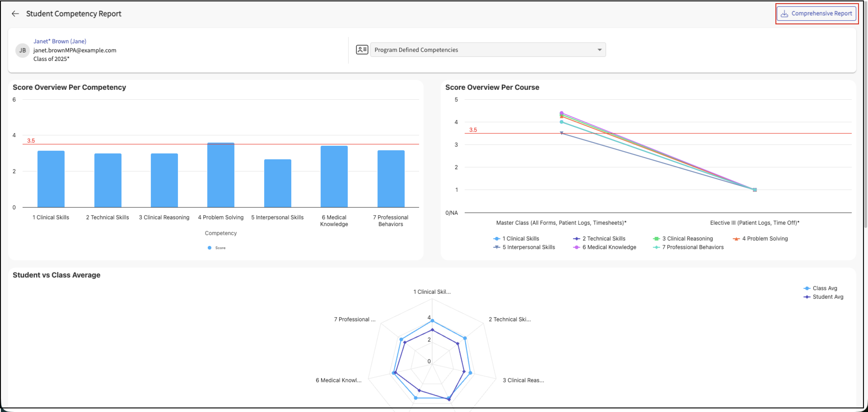The width and height of the screenshot is (868, 412).
Task: Click the JB avatar circle
Action: point(23,51)
